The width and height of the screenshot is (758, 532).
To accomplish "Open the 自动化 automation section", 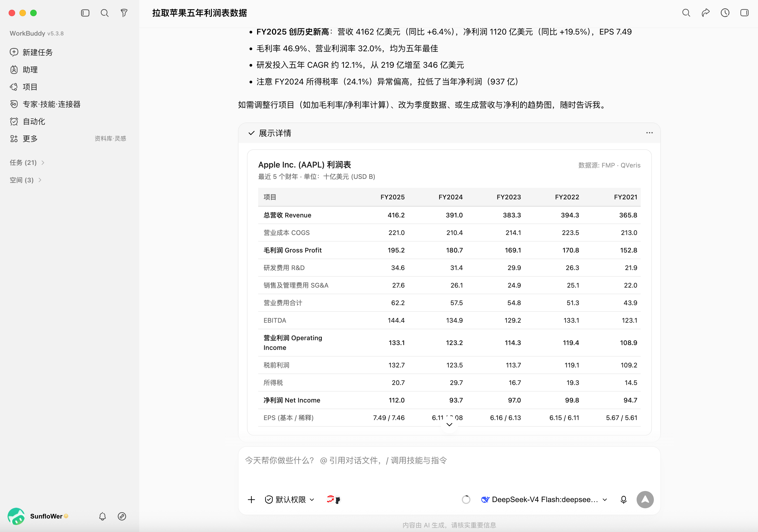I will pos(28,121).
